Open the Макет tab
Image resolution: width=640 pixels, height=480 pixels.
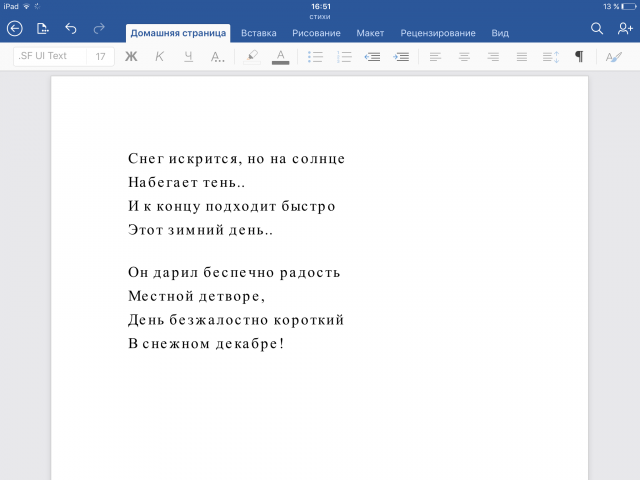pyautogui.click(x=370, y=33)
